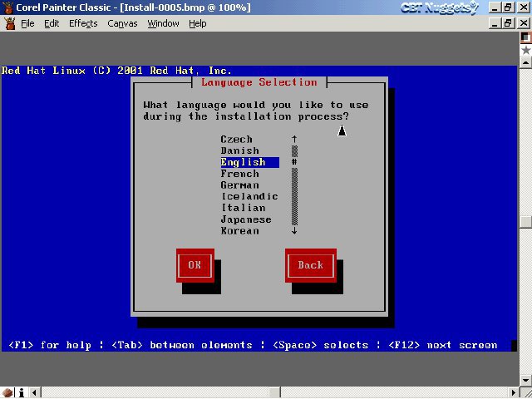The height and width of the screenshot is (399, 532).
Task: Open the Help menu
Action: pos(198,23)
